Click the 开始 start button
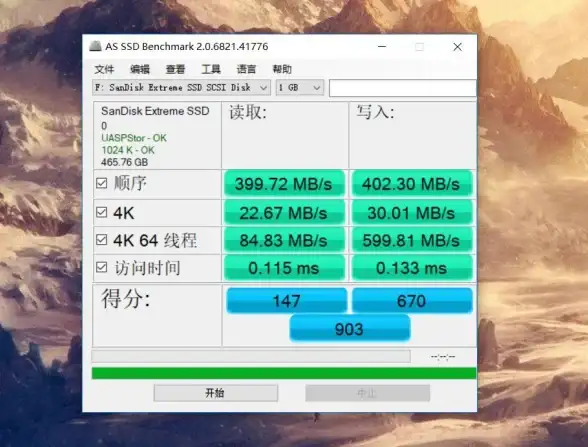 pos(216,393)
